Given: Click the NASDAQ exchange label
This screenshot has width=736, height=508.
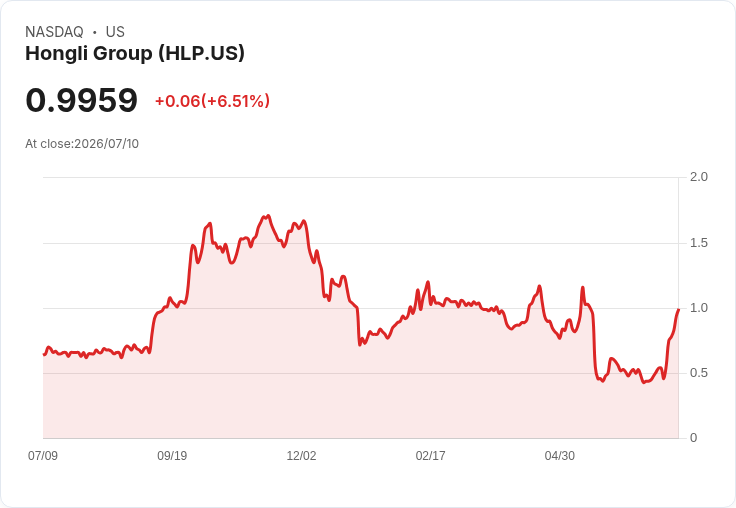Looking at the screenshot, I should [x=54, y=32].
